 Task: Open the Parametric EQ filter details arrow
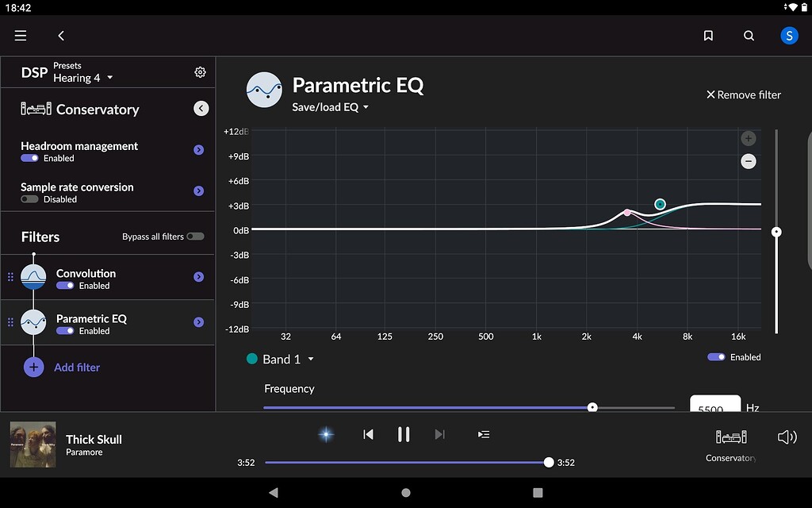(x=198, y=321)
